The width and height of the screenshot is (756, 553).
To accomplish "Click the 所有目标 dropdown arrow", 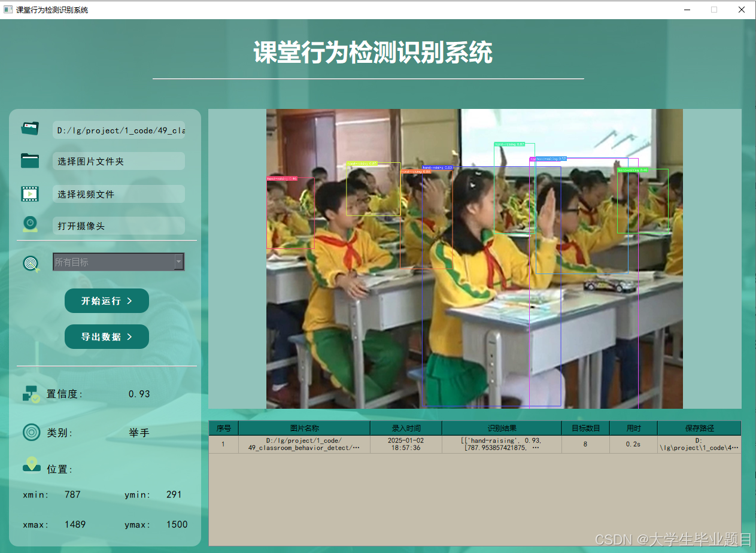I will click(x=178, y=262).
